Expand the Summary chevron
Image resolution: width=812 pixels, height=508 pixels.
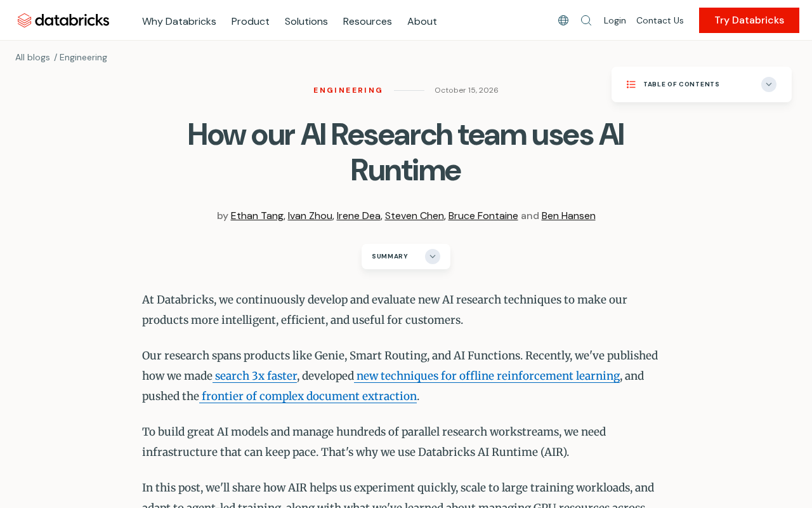[433, 257]
